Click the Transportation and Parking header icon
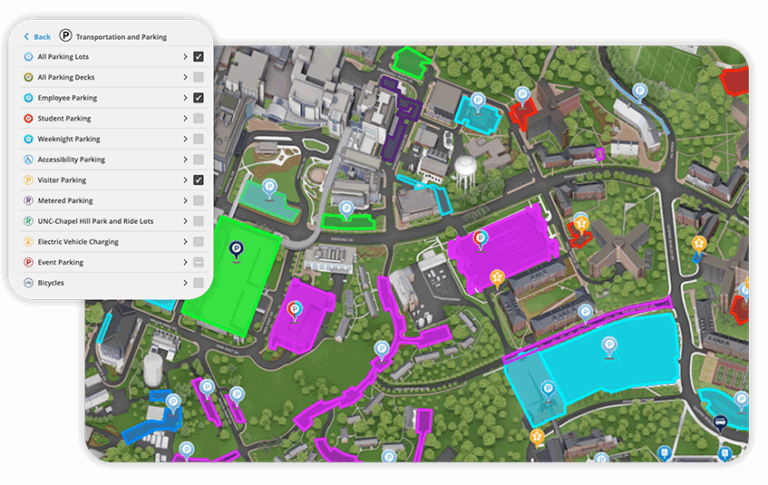 66,36
